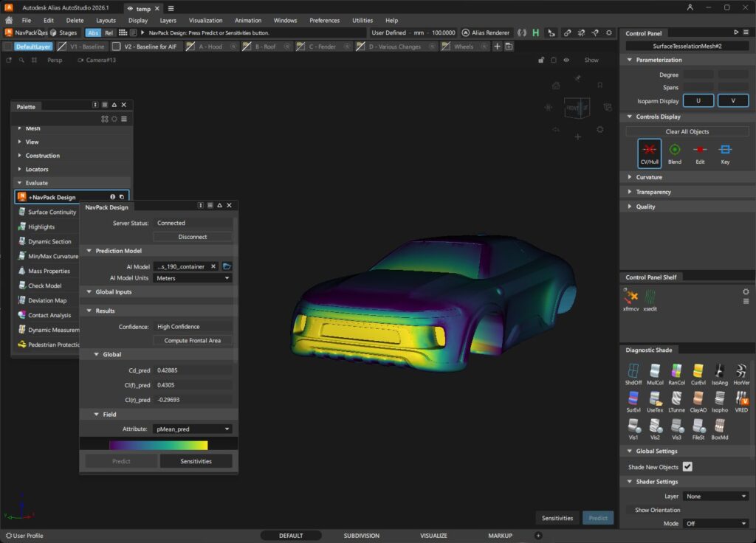Apply the ClayAO diagnostic shader
This screenshot has height=543, width=756.
coord(698,401)
